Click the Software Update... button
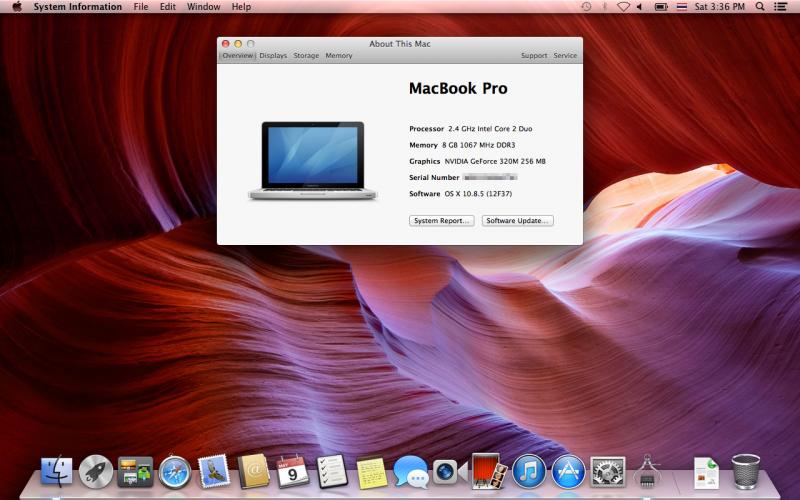The width and height of the screenshot is (800, 500). pyautogui.click(x=517, y=220)
